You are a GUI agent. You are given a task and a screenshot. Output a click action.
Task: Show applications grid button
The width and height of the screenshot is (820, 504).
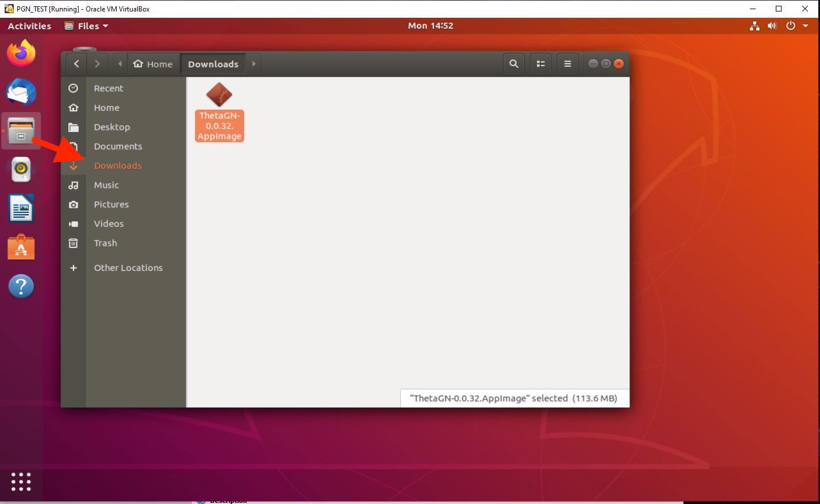pyautogui.click(x=21, y=482)
